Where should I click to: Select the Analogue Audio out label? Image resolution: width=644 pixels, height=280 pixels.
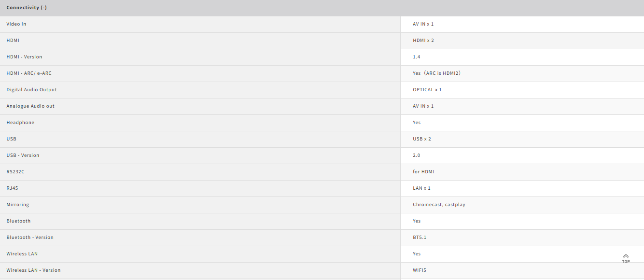pos(30,106)
